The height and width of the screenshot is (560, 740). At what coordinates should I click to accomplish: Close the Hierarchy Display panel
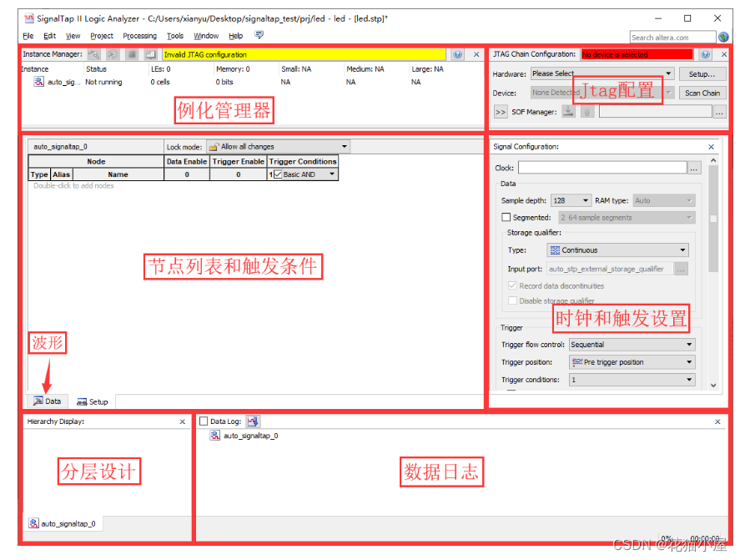pos(182,421)
